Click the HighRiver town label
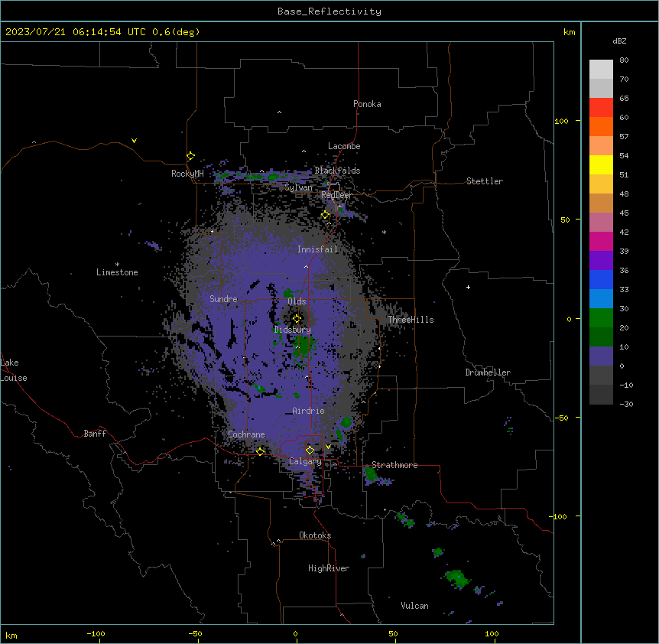Viewport: 659px width, 644px height. click(x=329, y=568)
